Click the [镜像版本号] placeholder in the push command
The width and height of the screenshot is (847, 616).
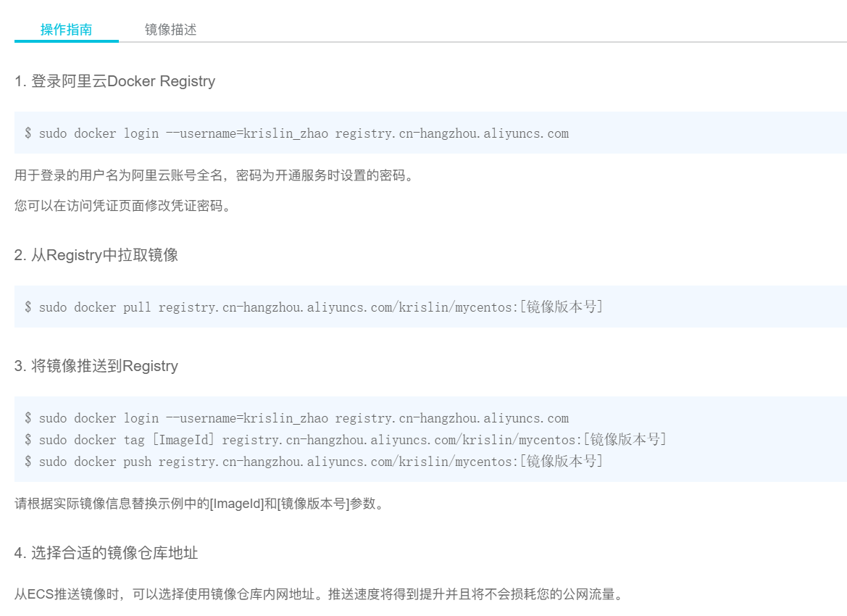pos(562,462)
